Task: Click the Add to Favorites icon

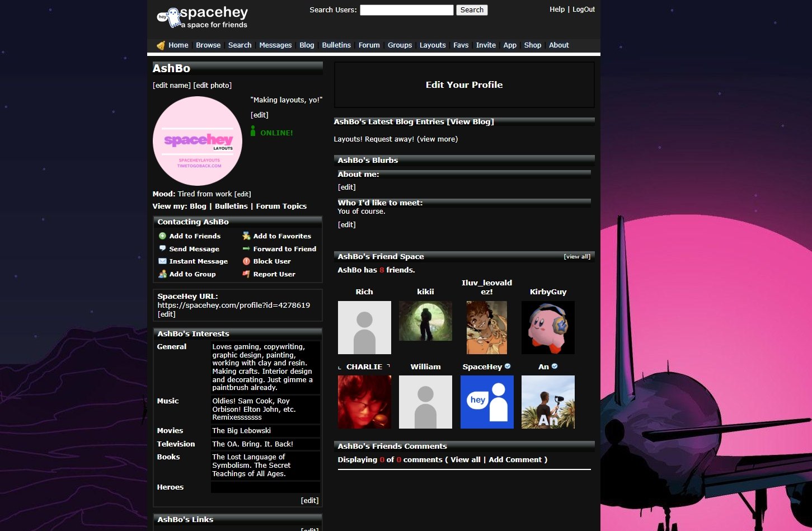Action: (246, 236)
